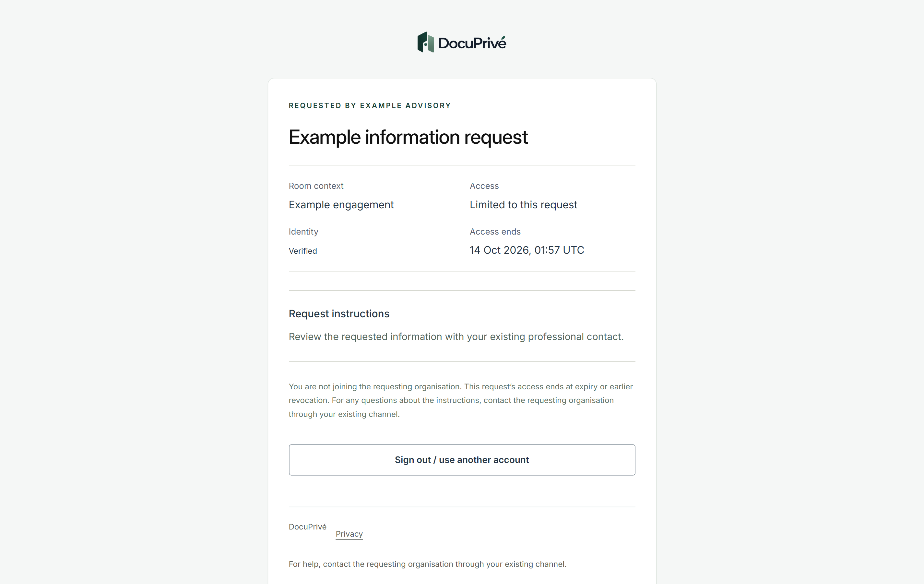Screen dimensions: 924x584
Task: Click the DocuPrivé logo icon
Action: coord(426,42)
